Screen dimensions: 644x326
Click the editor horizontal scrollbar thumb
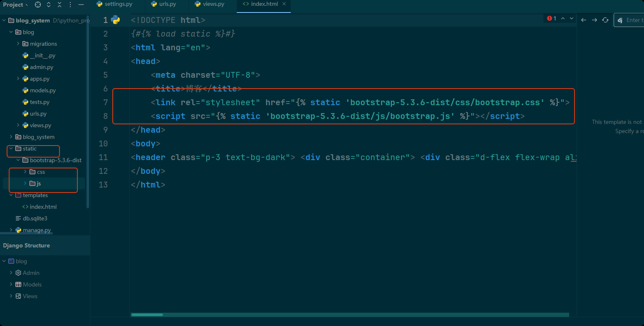[x=147, y=315]
